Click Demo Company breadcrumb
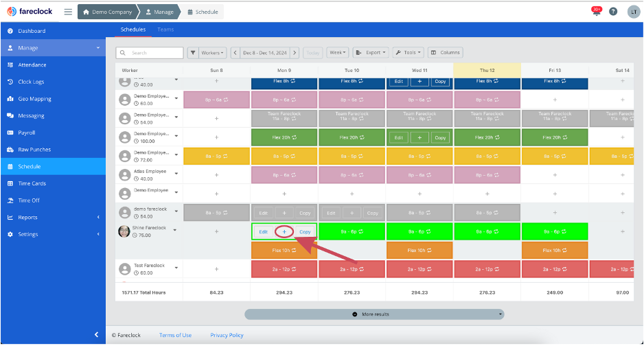Image resolution: width=644 pixels, height=346 pixels. pos(108,12)
